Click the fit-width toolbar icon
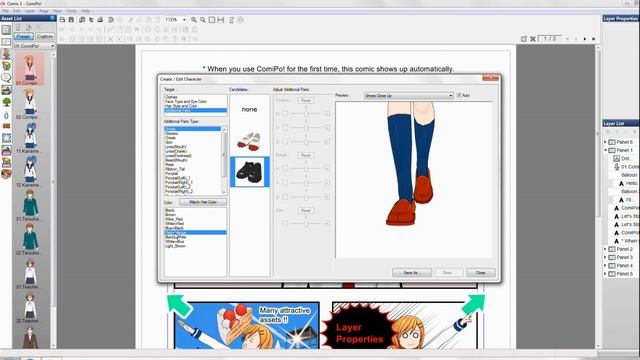Image resolution: width=640 pixels, height=360 pixels. tap(221, 20)
